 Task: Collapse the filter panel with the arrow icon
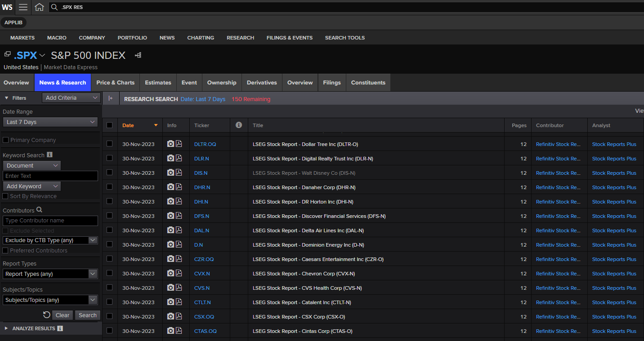point(111,98)
